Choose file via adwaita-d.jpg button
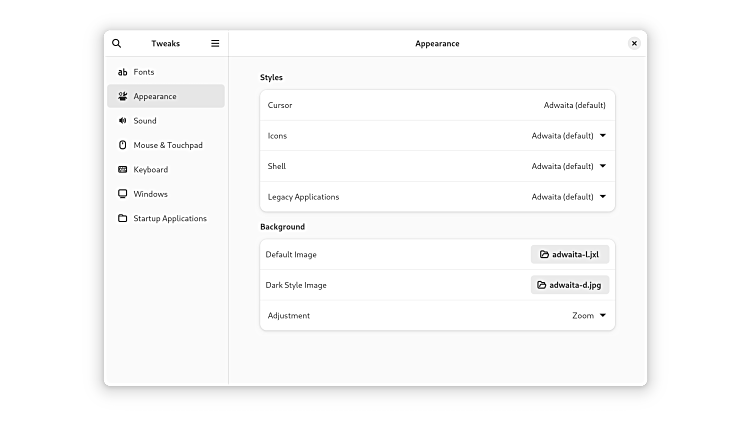Viewport: 752px width, 423px height. (x=570, y=285)
